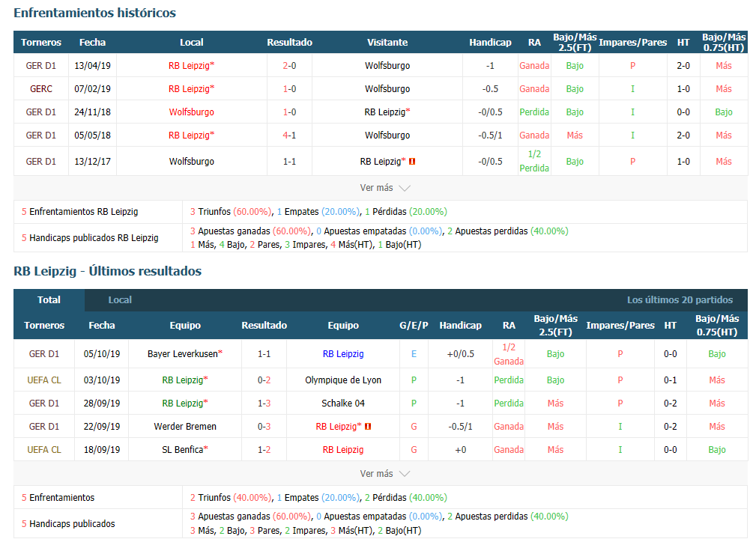Click G/E/P value E in 05/10/19 row

pos(414,353)
